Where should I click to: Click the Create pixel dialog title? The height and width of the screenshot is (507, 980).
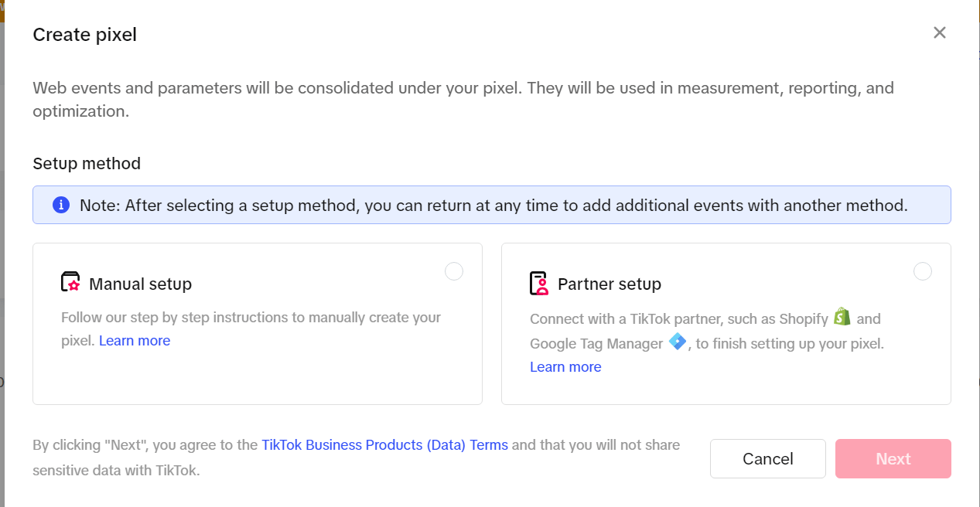pyautogui.click(x=85, y=35)
